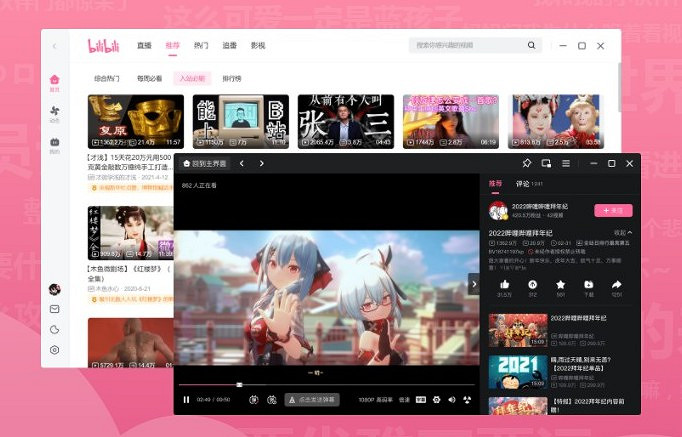This screenshot has width=682, height=437.
Task: Open the 【特辑】2022拜年纪 recommended video title
Action: tap(588, 405)
